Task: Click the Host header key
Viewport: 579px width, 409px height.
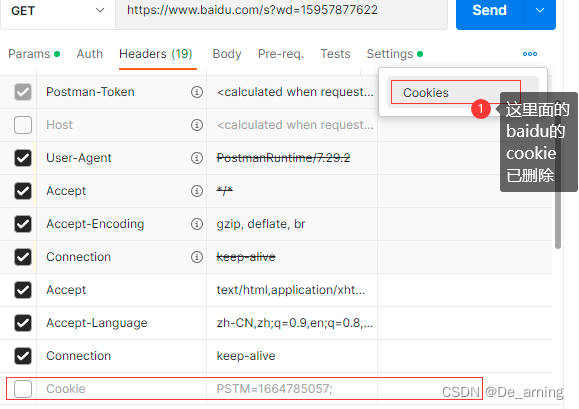Action: point(59,125)
